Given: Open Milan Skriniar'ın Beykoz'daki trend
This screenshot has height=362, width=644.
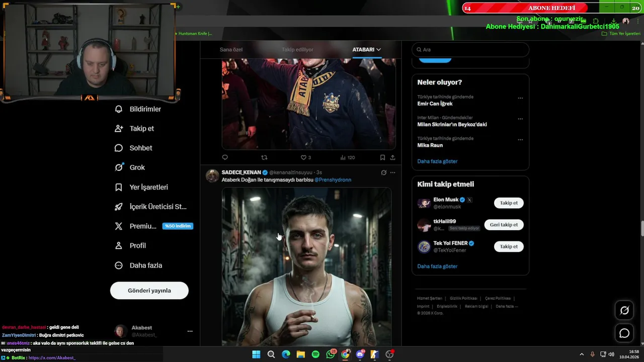Looking at the screenshot, I should 452,124.
